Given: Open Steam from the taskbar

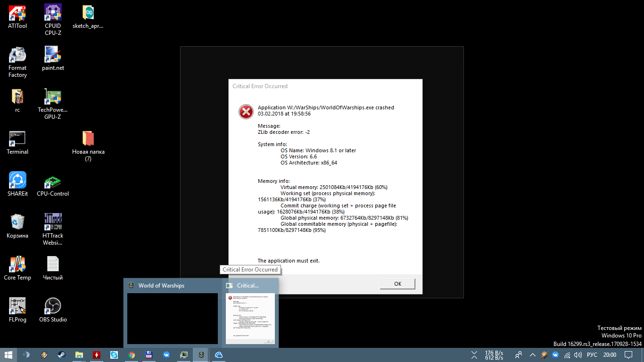Looking at the screenshot, I should (62, 355).
